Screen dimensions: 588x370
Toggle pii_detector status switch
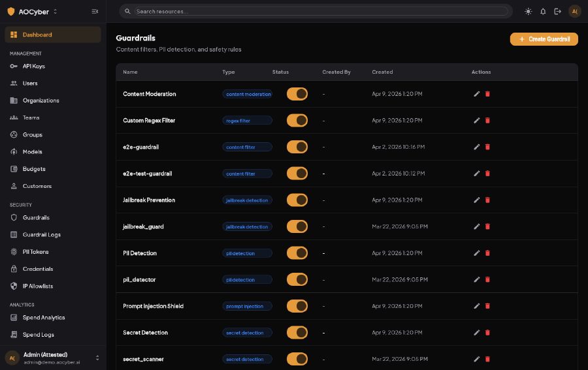[297, 280]
